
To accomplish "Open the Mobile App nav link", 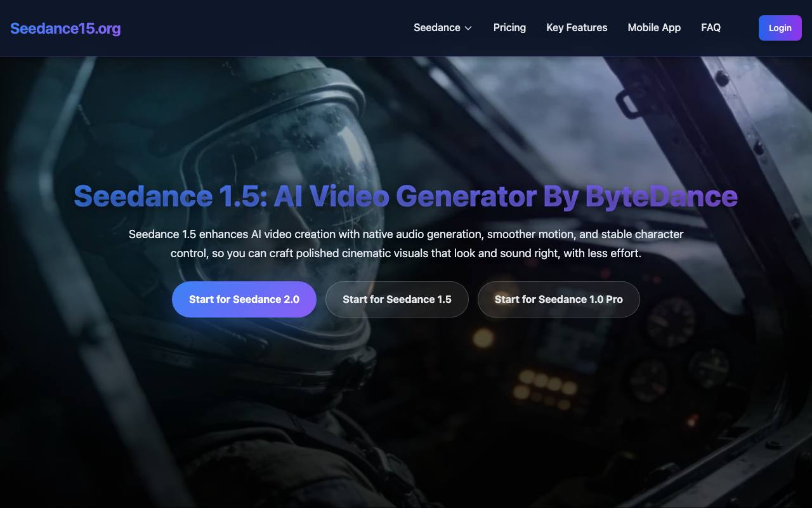I will coord(654,27).
